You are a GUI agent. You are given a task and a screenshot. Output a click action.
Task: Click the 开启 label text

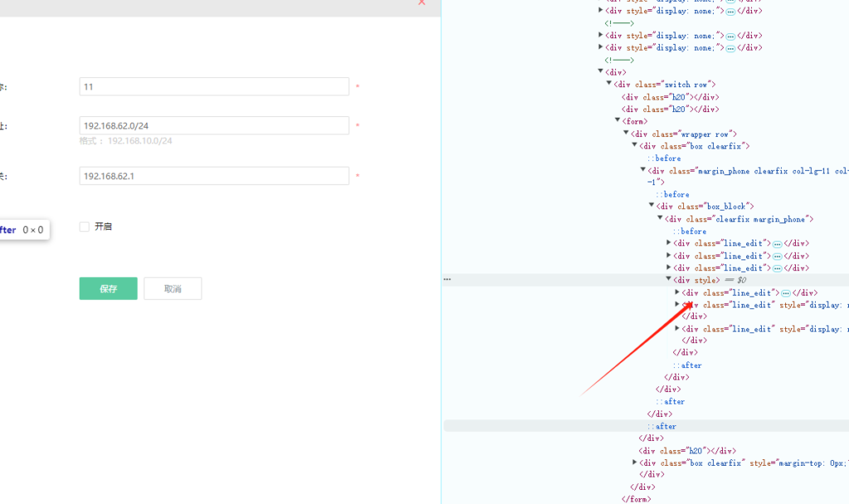[104, 226]
